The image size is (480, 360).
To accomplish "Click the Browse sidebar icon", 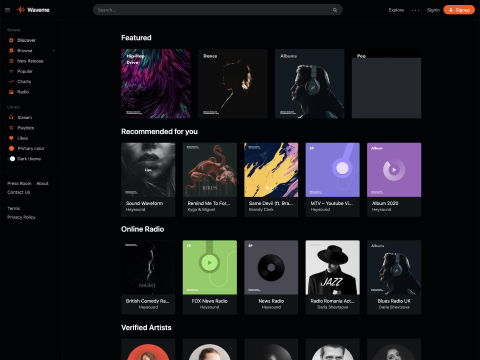I will pos(11,51).
